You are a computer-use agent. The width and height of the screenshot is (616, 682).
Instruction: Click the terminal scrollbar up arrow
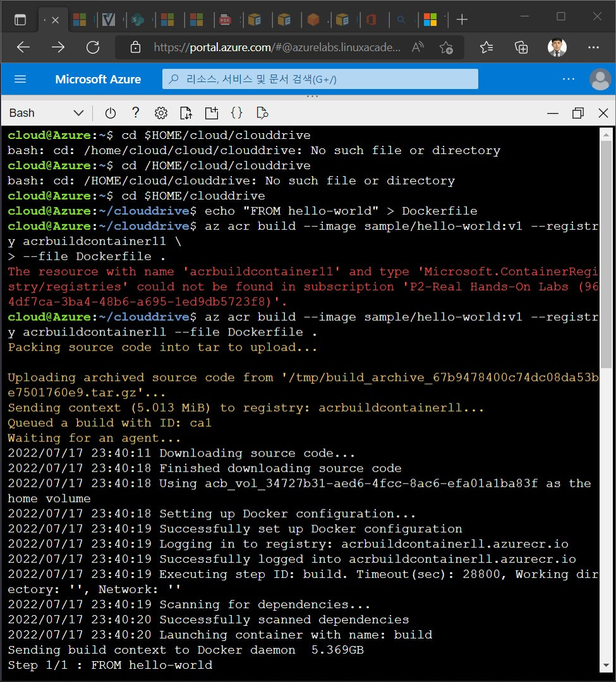pyautogui.click(x=606, y=135)
